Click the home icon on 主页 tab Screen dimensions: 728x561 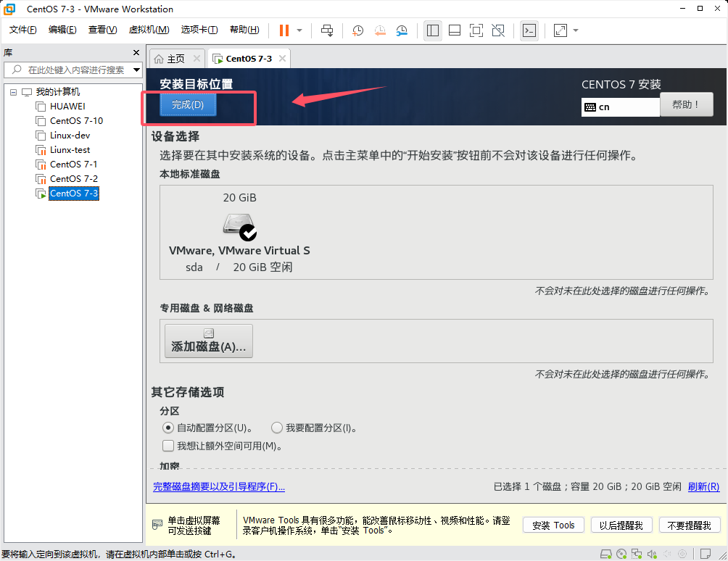(x=159, y=59)
